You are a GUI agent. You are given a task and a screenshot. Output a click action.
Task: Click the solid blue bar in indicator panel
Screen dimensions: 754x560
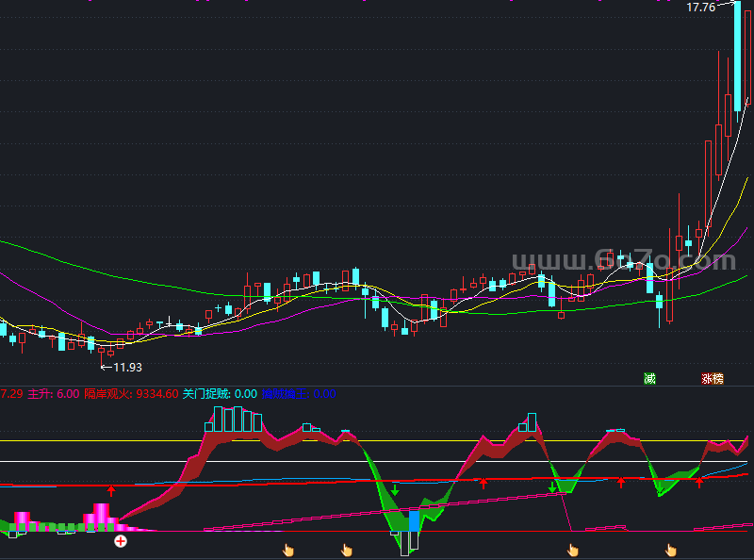414,520
